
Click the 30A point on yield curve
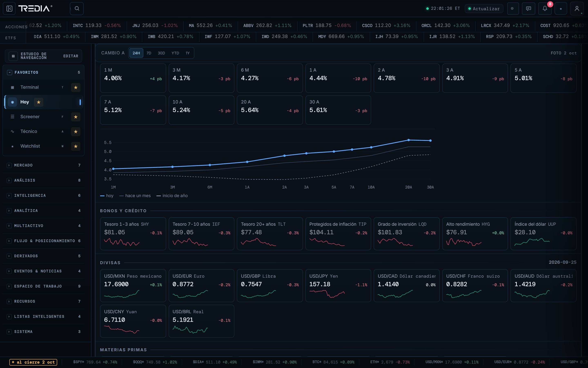[x=430, y=140]
